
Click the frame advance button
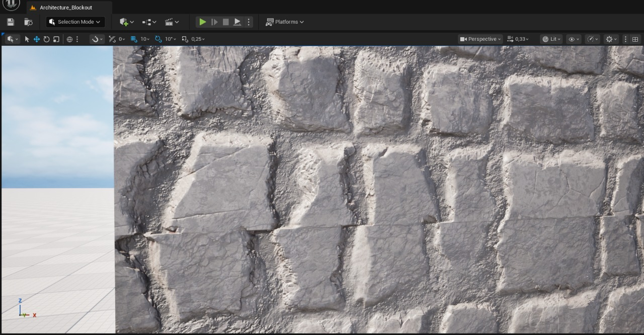[x=214, y=22]
